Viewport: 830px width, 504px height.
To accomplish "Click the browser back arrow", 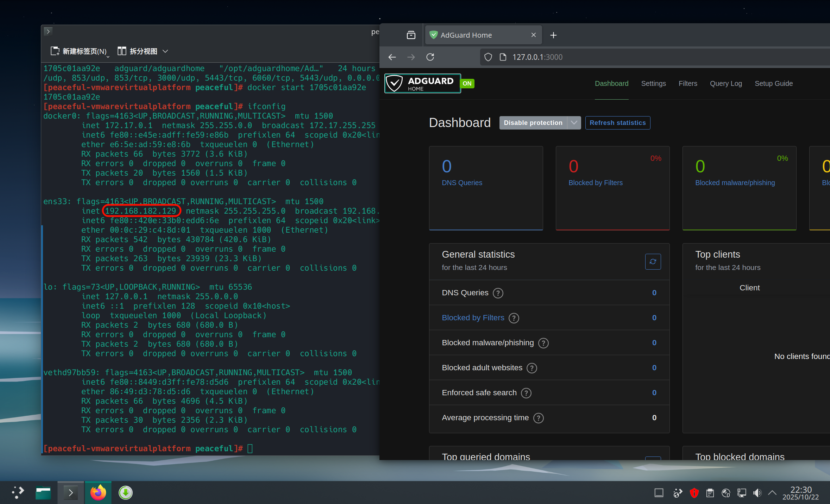I will 392,57.
